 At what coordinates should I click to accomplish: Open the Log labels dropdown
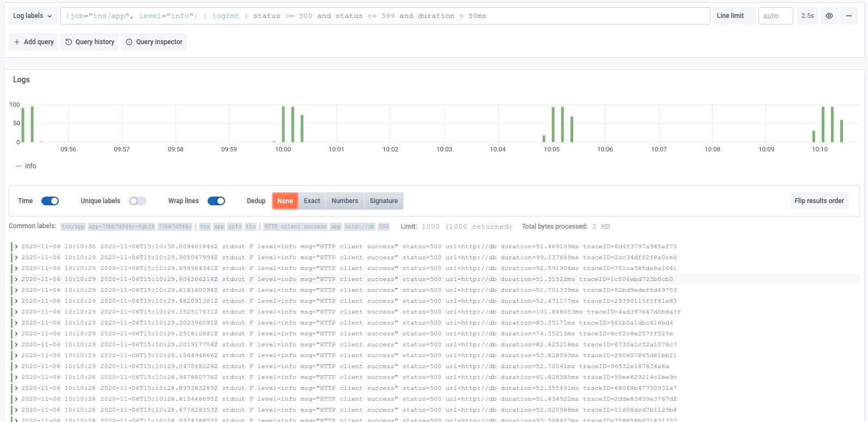coord(33,16)
